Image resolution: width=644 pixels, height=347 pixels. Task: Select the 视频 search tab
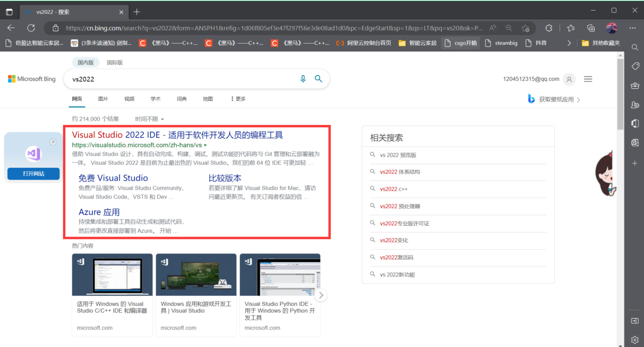(x=129, y=99)
